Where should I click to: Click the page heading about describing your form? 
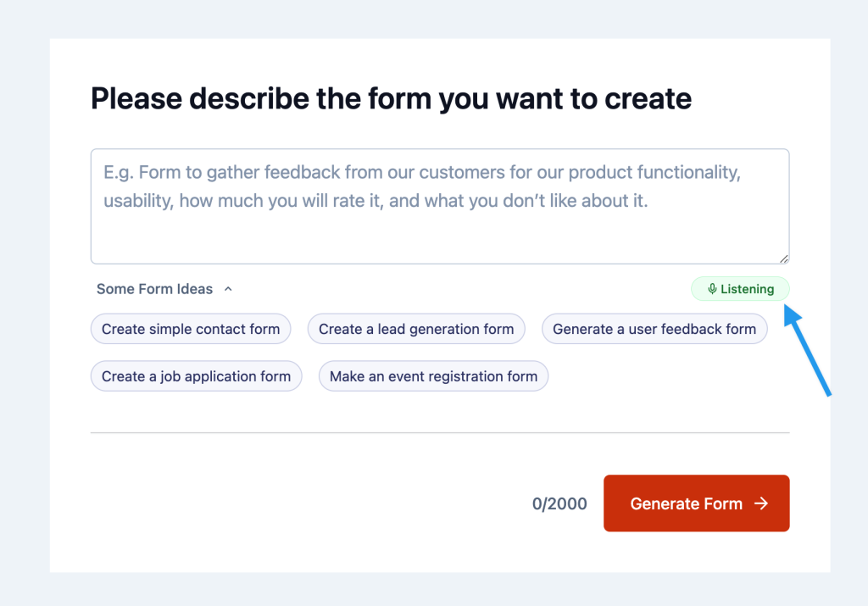tap(391, 98)
